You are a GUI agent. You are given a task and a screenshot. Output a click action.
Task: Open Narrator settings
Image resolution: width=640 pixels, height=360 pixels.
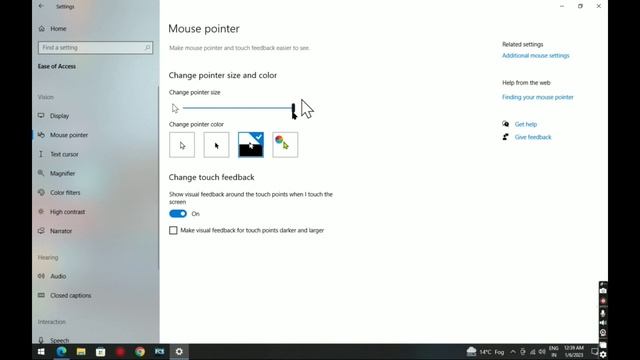(61, 231)
